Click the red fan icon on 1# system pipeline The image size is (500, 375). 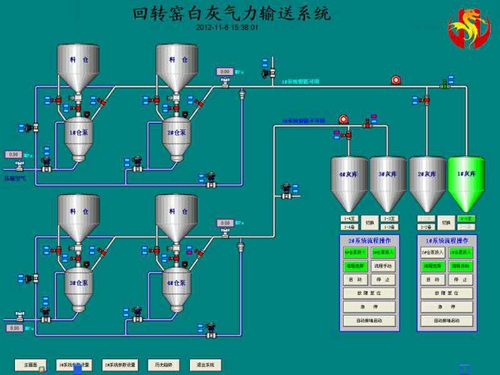click(x=396, y=80)
